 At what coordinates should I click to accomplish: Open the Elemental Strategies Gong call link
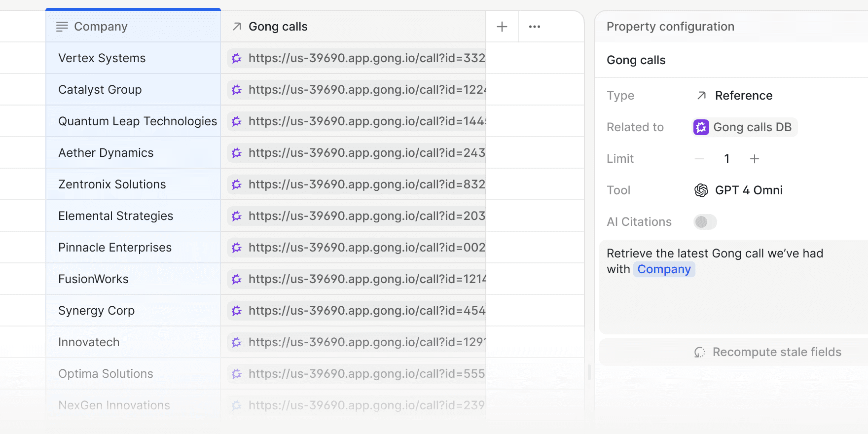pos(357,216)
